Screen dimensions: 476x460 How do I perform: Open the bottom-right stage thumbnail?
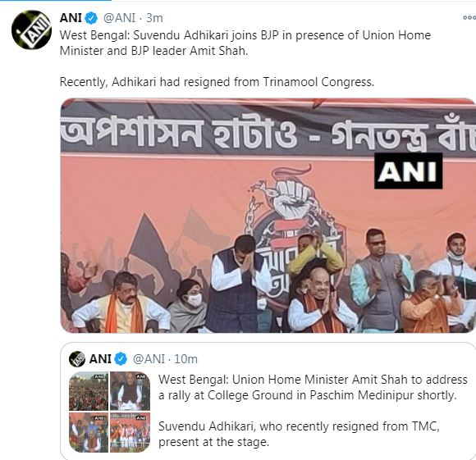click(130, 432)
